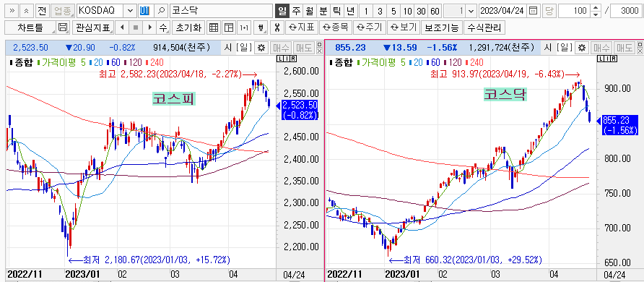Open KOSDAQ chart settings gear icon
The image size is (644, 282).
[x=582, y=48]
